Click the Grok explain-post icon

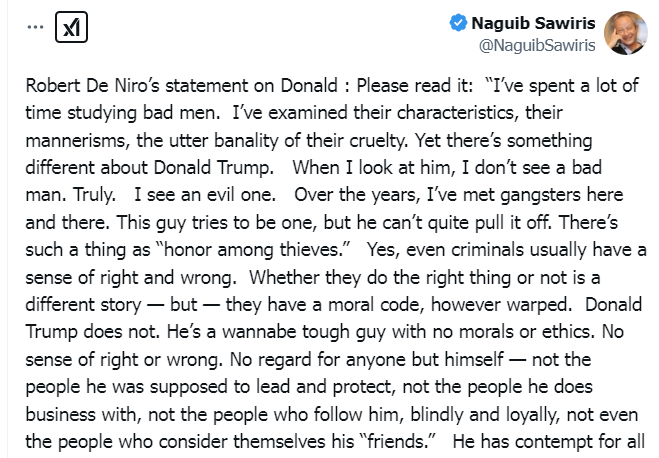click(73, 27)
